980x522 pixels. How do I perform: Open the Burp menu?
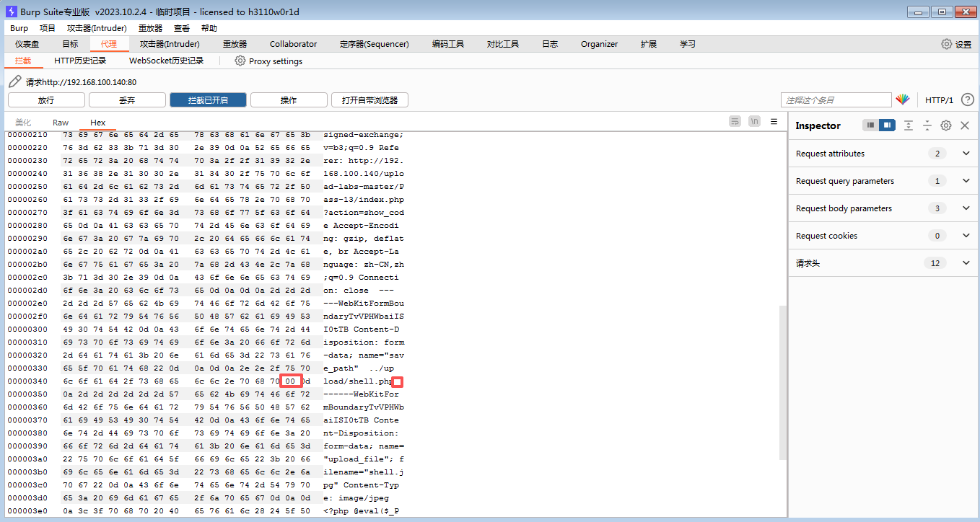pos(19,28)
